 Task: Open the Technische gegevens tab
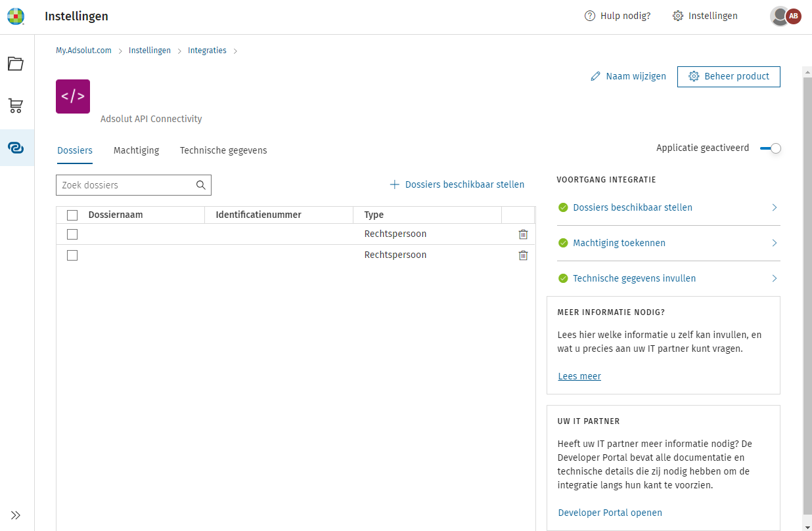pos(223,150)
